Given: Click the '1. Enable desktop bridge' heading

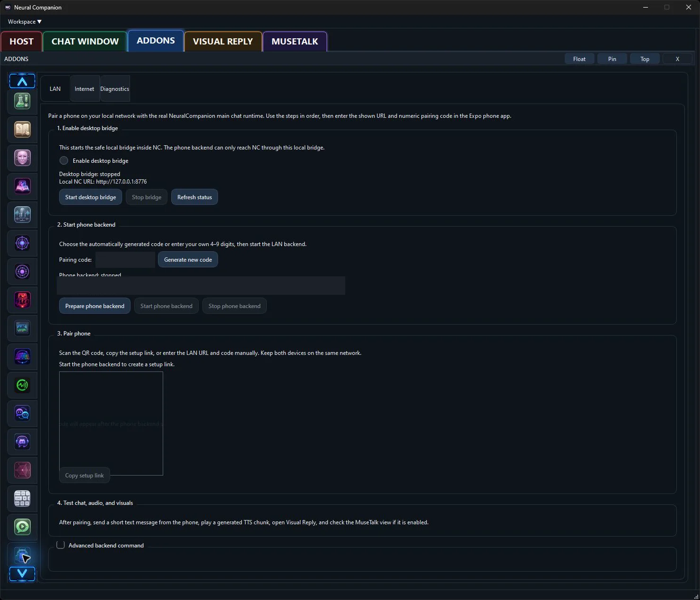Looking at the screenshot, I should (x=87, y=128).
